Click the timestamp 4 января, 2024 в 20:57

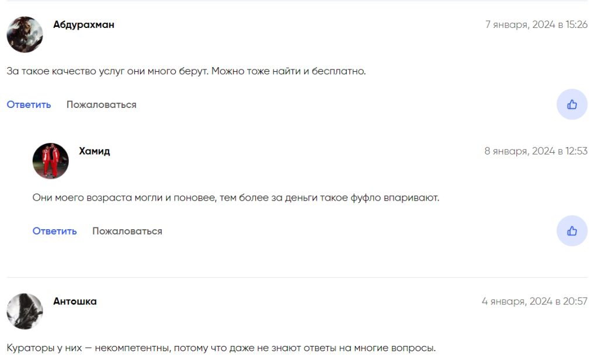click(x=534, y=301)
